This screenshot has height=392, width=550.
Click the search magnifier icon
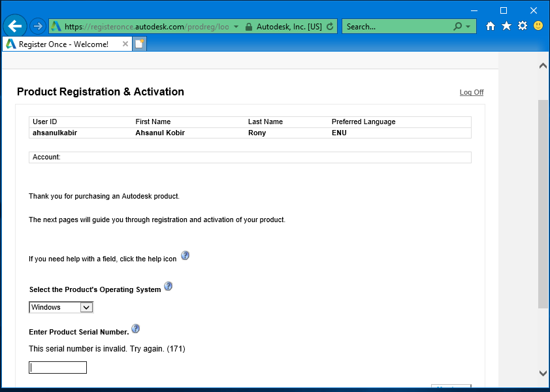click(457, 26)
